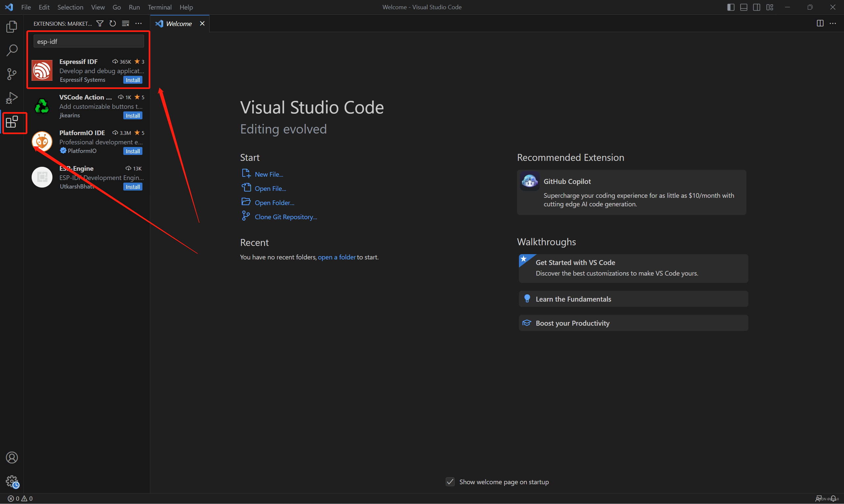Split the editor right
This screenshot has width=844, height=504.
820,23
